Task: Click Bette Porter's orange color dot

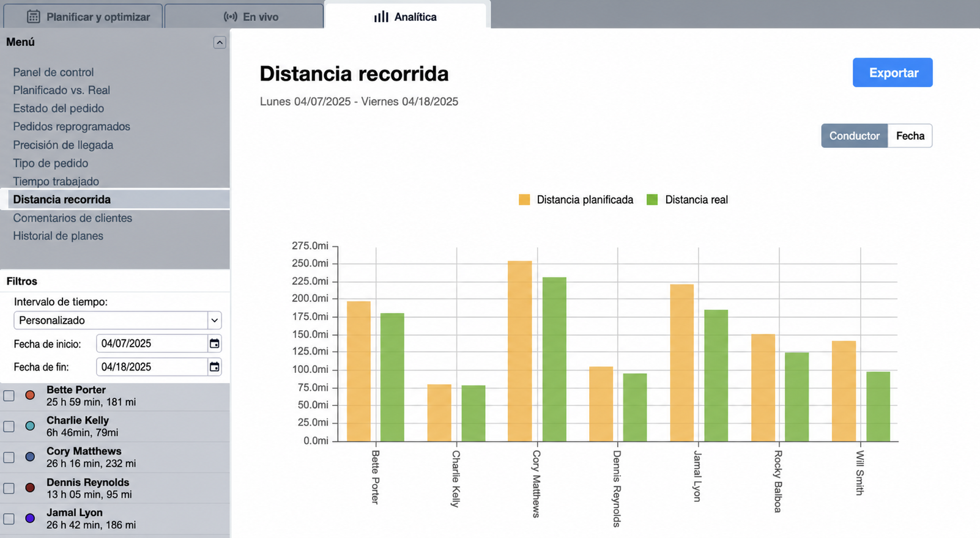Action: click(30, 395)
